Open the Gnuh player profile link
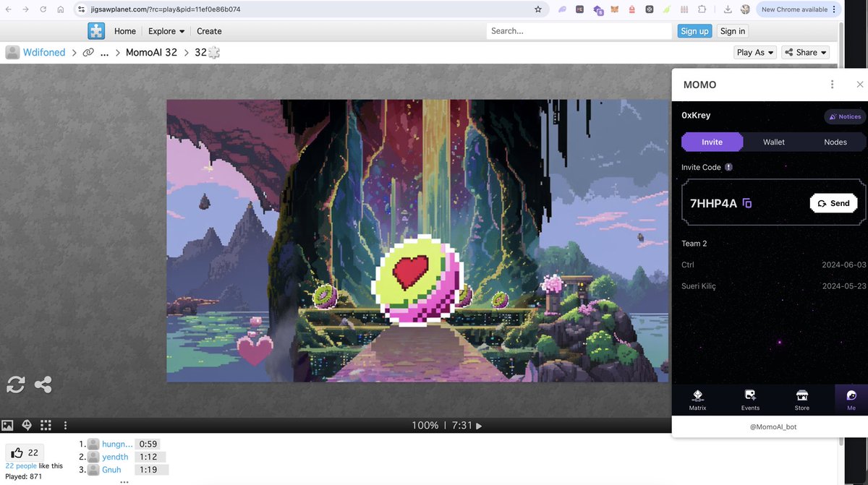Screen dimensions: 868x485 point(112,470)
